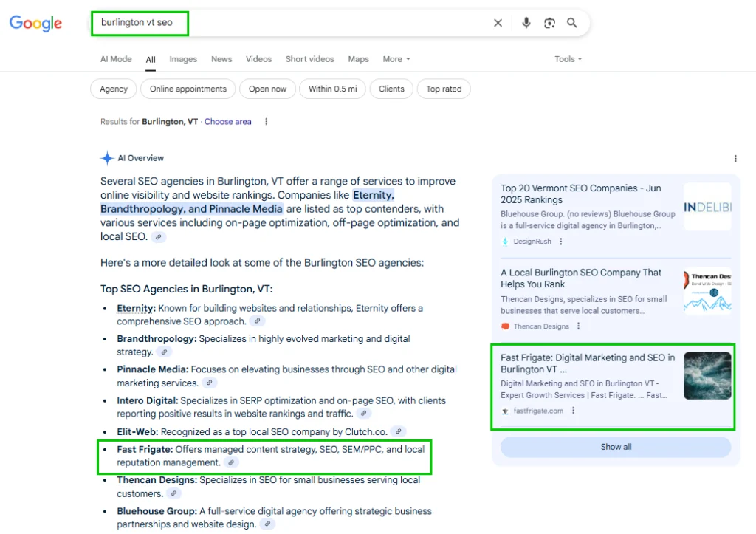This screenshot has height=534, width=756.
Task: Clear the search box with X icon
Action: tap(498, 23)
